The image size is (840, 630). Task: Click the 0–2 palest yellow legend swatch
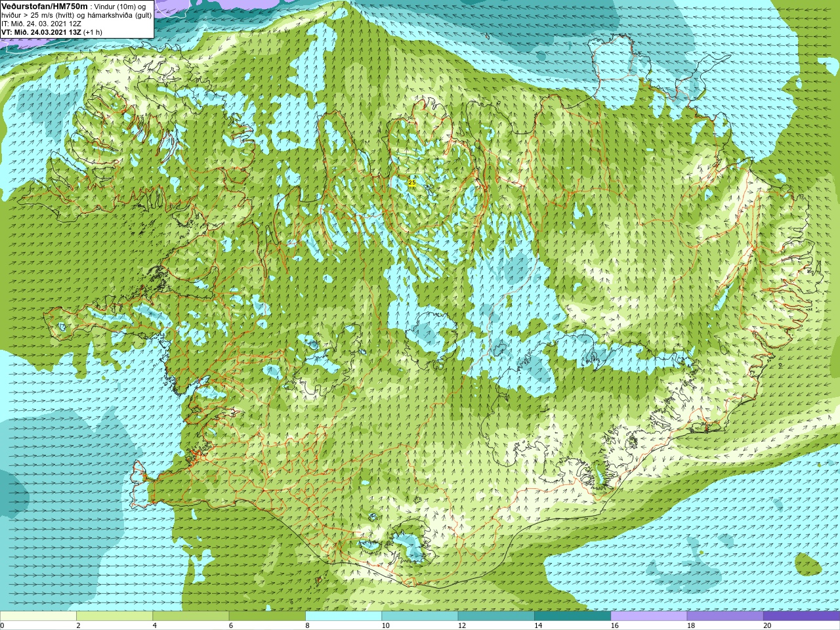[38, 616]
